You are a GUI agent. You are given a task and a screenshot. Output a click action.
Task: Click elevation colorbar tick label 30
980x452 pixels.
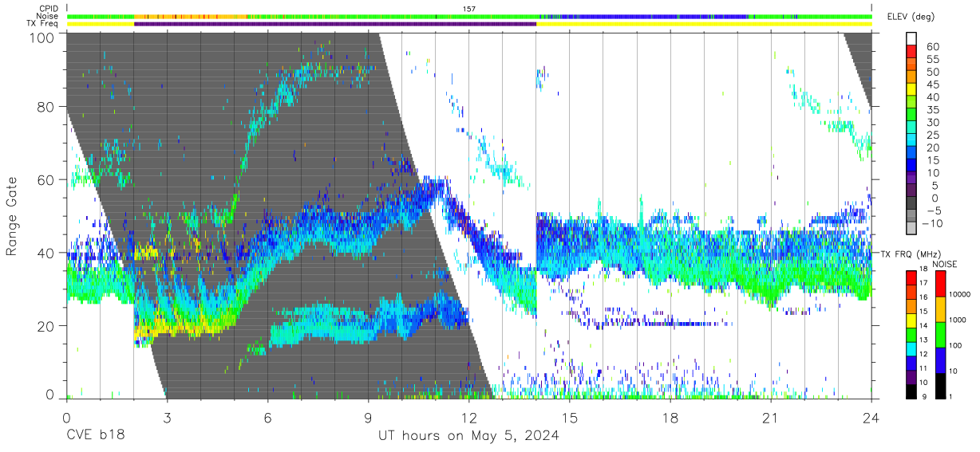tap(931, 123)
